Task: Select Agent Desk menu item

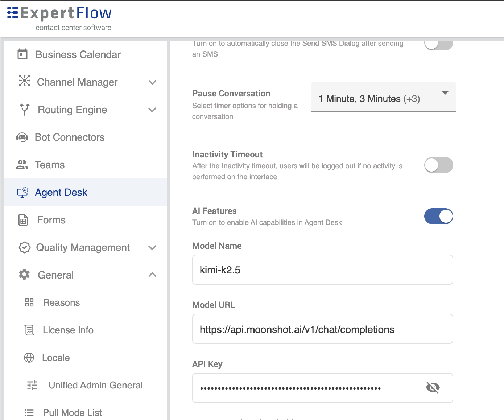Action: tap(85, 192)
